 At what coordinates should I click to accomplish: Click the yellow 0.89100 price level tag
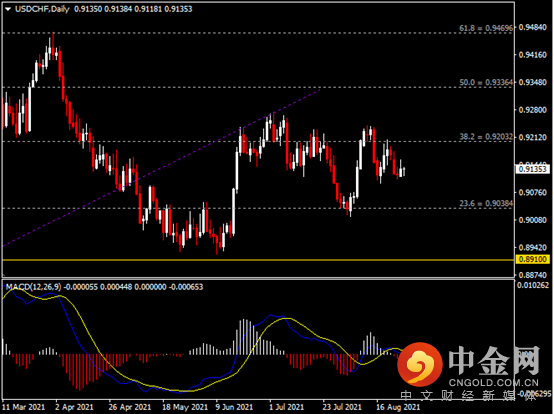(533, 259)
